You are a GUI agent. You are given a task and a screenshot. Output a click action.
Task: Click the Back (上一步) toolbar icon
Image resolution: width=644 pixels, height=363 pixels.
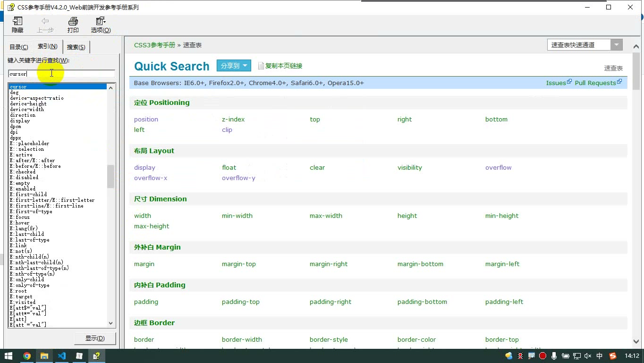[45, 25]
